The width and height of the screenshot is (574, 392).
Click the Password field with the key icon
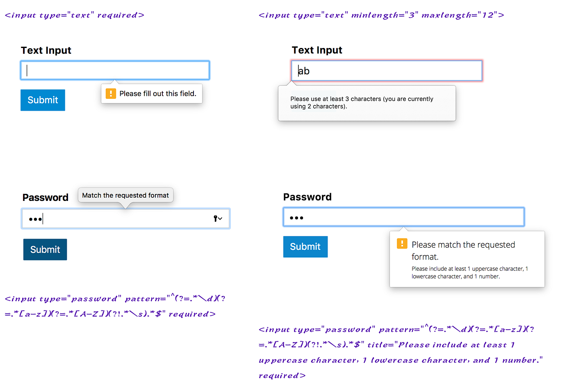pos(126,219)
